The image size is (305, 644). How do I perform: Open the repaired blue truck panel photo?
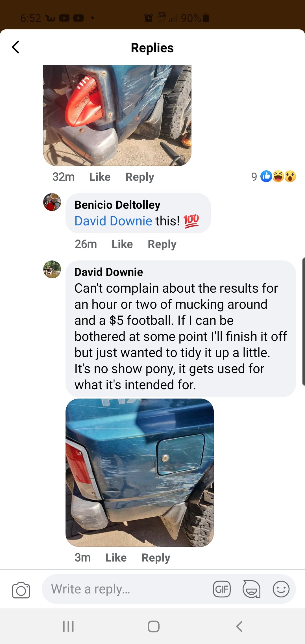click(x=140, y=473)
